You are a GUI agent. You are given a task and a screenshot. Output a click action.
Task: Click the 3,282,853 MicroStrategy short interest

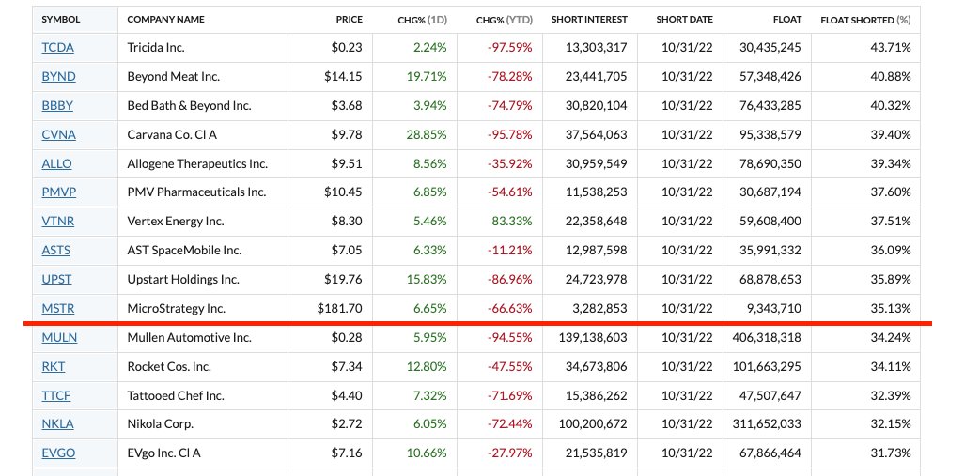coord(599,309)
